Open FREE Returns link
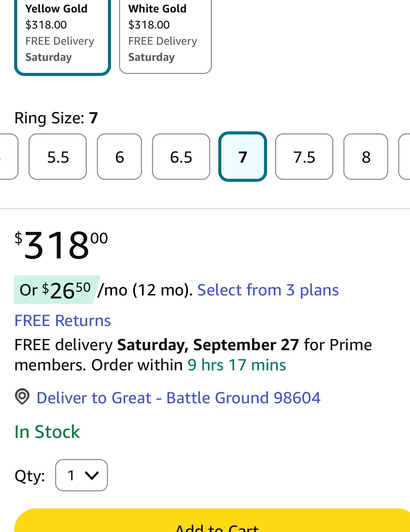 pyautogui.click(x=63, y=320)
